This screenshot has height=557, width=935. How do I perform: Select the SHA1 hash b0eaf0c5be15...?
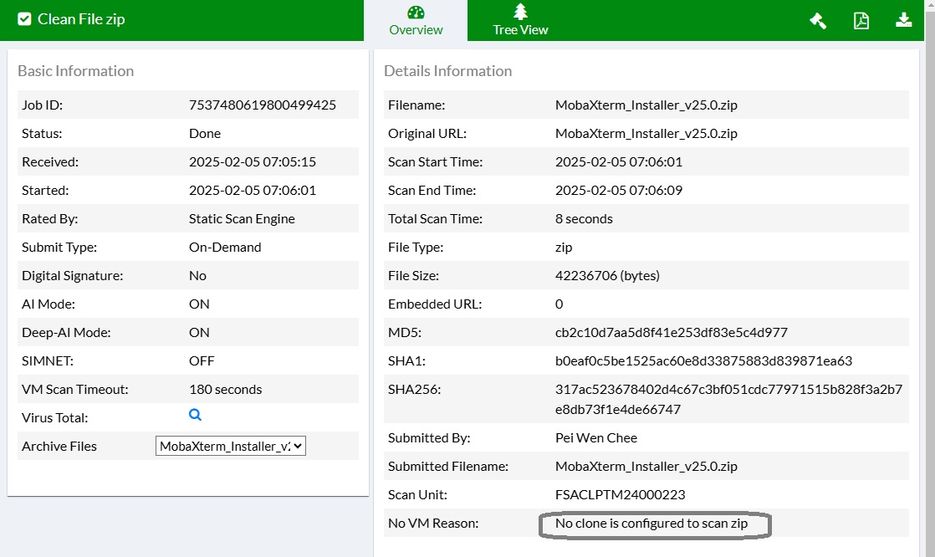[704, 361]
